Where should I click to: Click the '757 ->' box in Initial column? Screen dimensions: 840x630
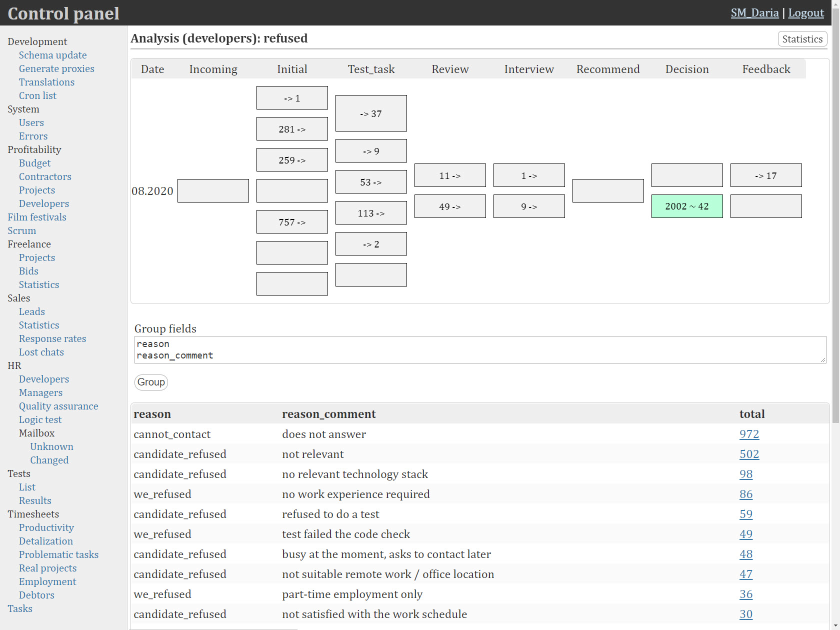point(292,222)
